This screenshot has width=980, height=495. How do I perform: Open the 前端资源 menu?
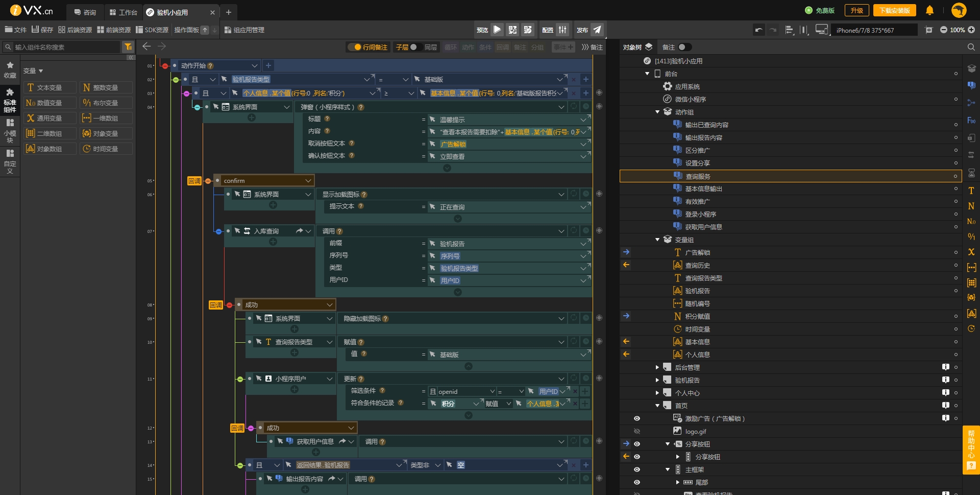114,30
